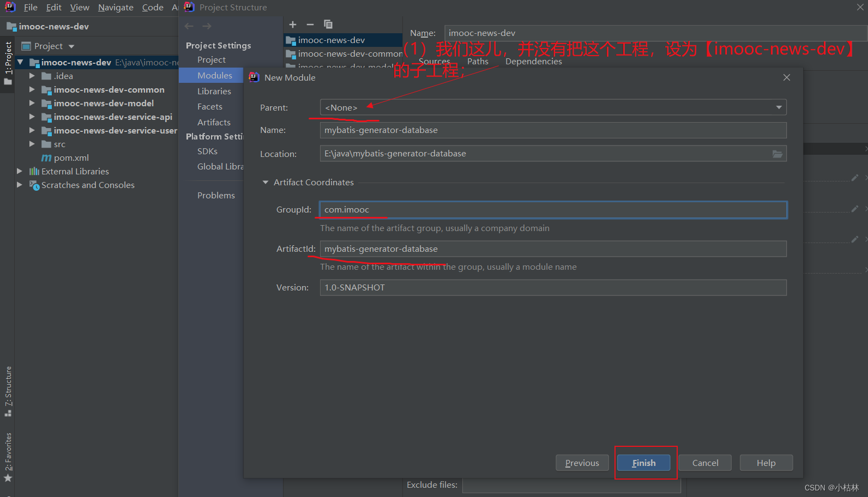Click the GroupId input field
Viewport: 868px width, 497px height.
pos(553,210)
